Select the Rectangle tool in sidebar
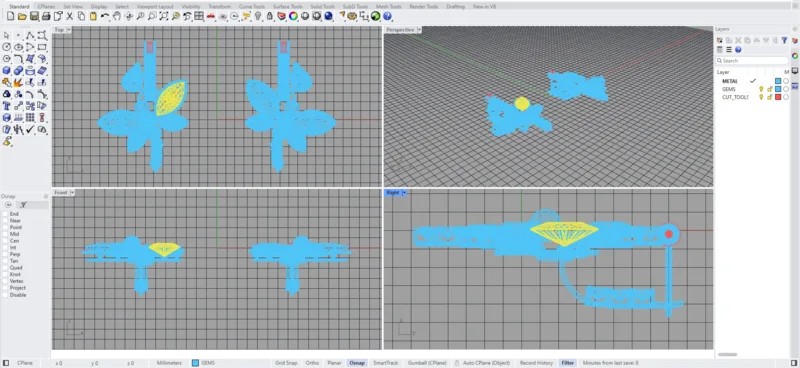The image size is (800, 368). point(42,47)
